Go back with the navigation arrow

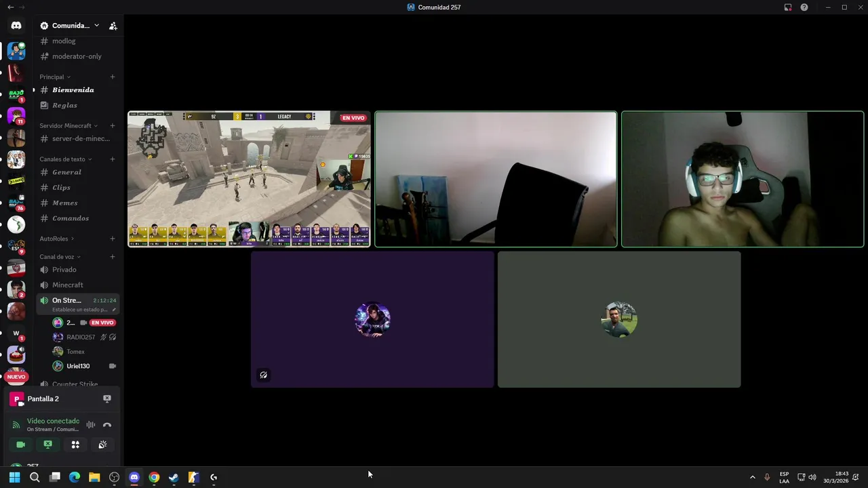10,7
